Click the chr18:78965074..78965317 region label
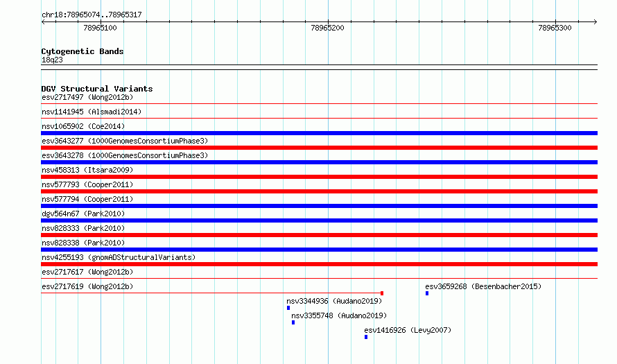The width and height of the screenshot is (617, 364). [92, 15]
